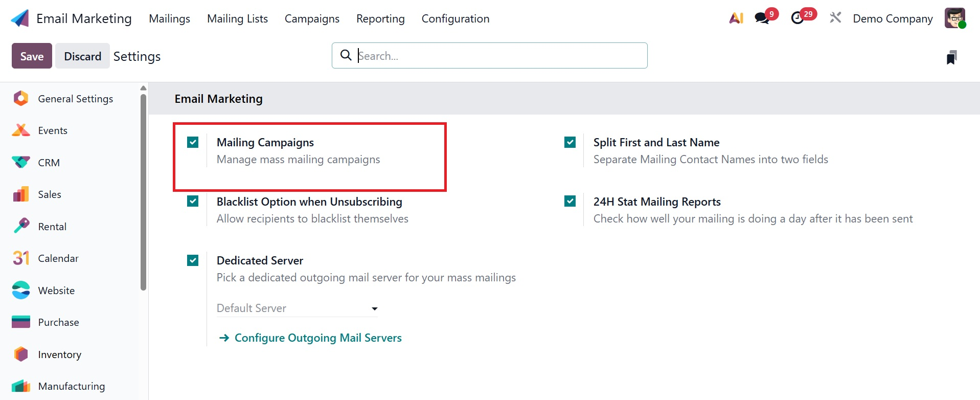
Task: Open the Demo Company switcher dropdown
Action: pos(893,18)
